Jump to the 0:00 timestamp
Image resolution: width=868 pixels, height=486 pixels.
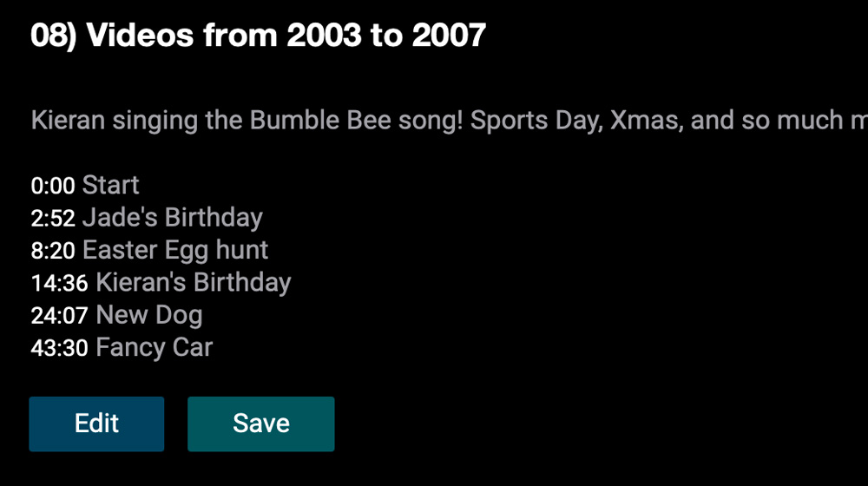tap(53, 186)
